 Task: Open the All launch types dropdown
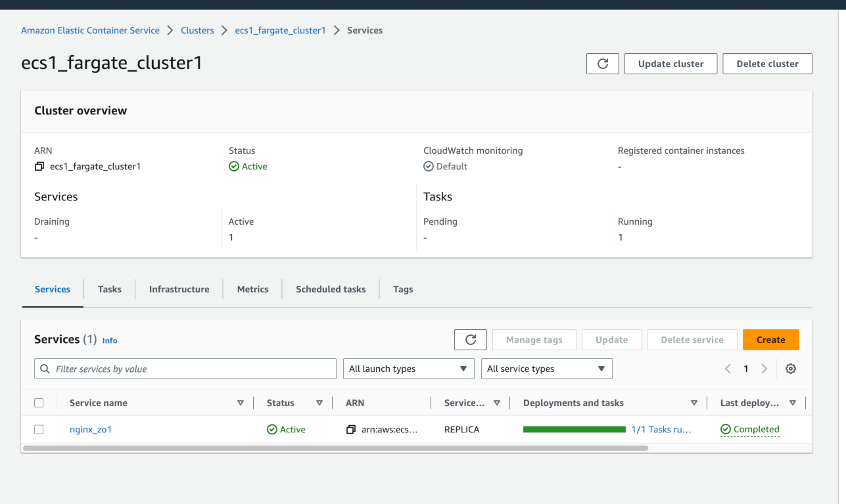408,369
